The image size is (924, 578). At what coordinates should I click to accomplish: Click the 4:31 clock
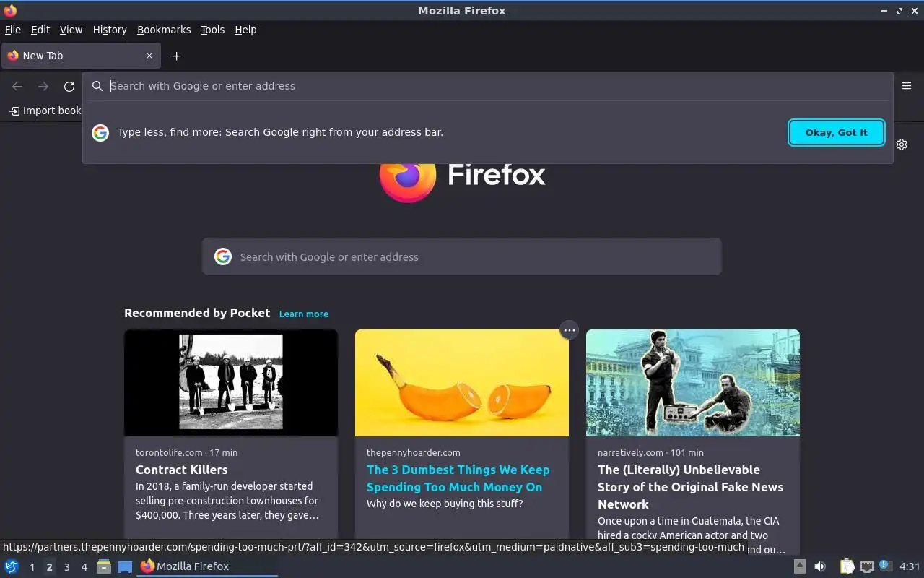[910, 566]
